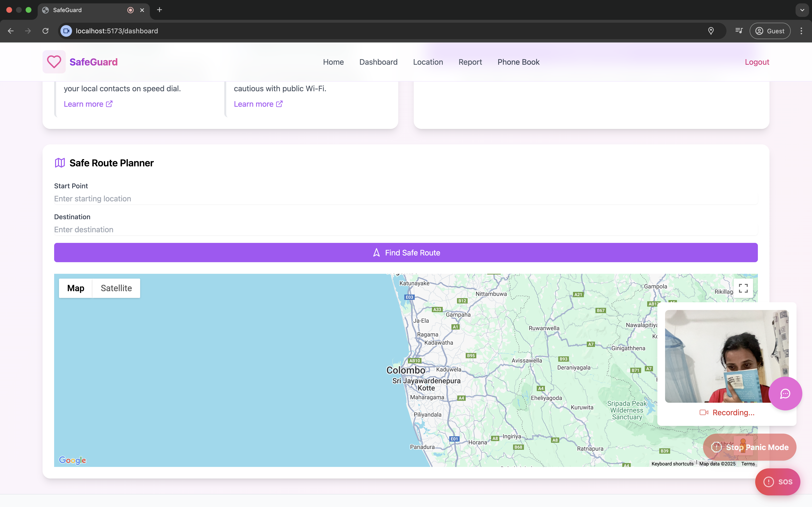
Task: Open the Guest profile menu
Action: pyautogui.click(x=770, y=31)
